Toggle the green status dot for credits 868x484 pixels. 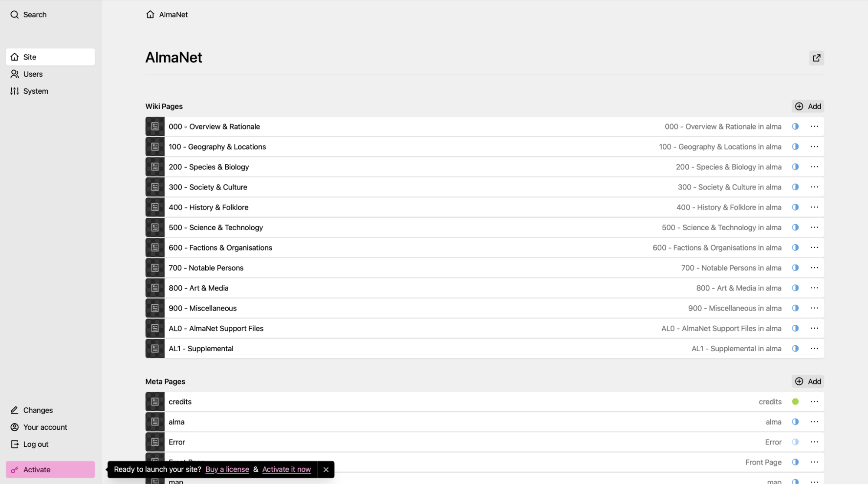coord(795,402)
